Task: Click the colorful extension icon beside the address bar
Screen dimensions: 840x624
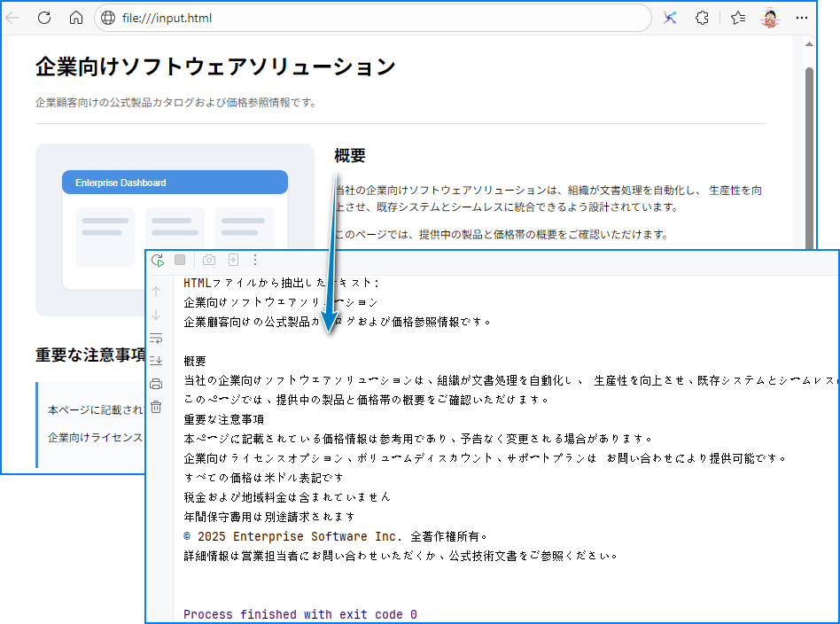Action: pos(670,17)
